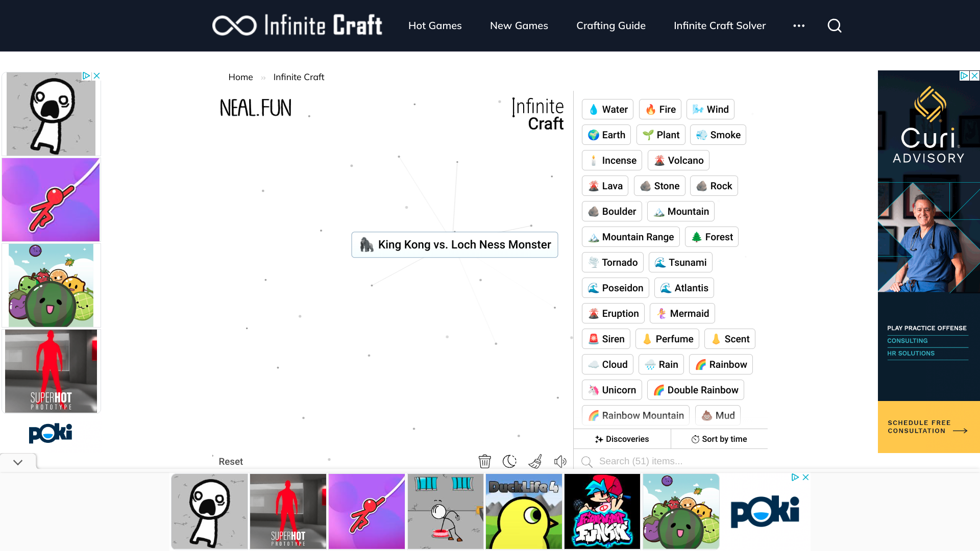
Task: Select the Poseidon element
Action: (x=616, y=288)
